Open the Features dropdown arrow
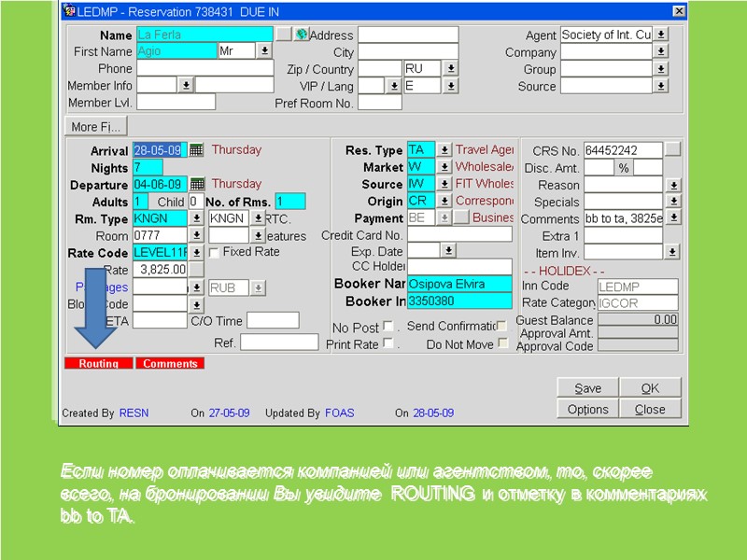This screenshot has height=560, width=747. coord(258,235)
